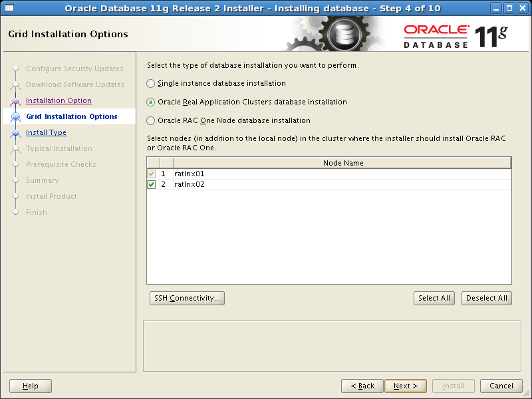
Task: Close the installer window
Action: click(523, 8)
